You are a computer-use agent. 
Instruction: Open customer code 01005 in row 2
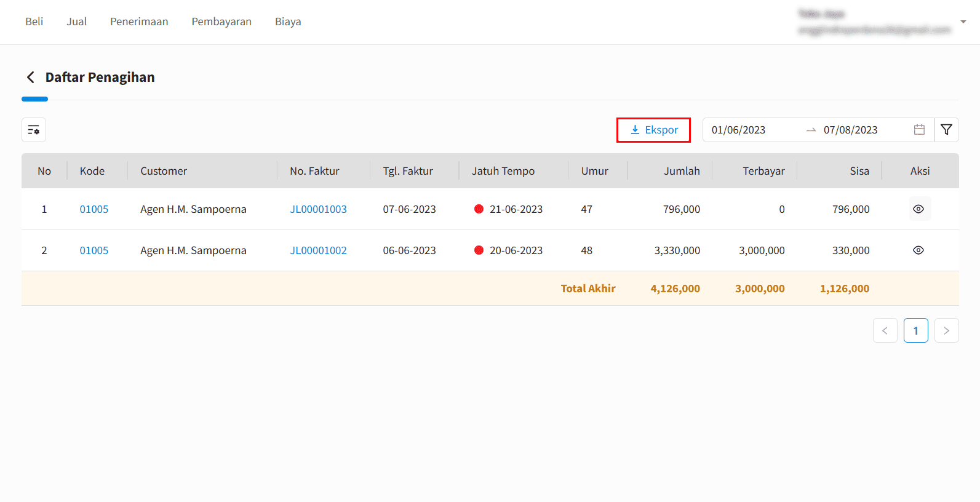(x=94, y=250)
